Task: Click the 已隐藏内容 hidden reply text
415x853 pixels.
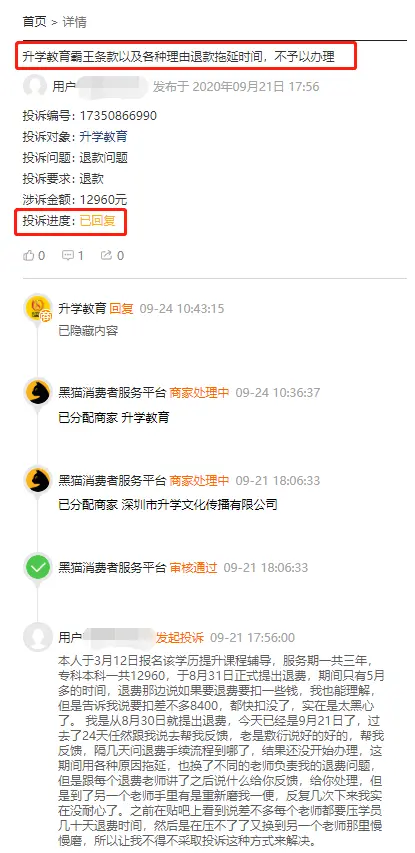Action: click(x=88, y=330)
